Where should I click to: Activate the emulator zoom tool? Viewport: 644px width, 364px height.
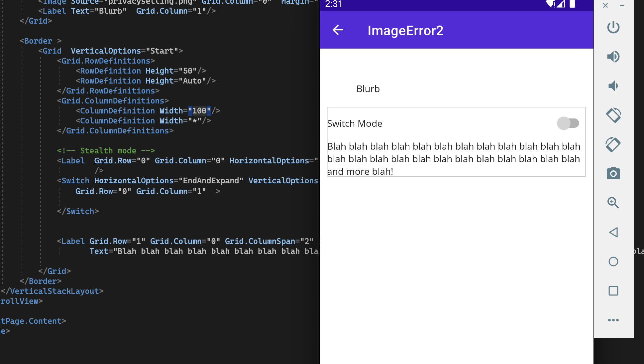[x=613, y=203]
